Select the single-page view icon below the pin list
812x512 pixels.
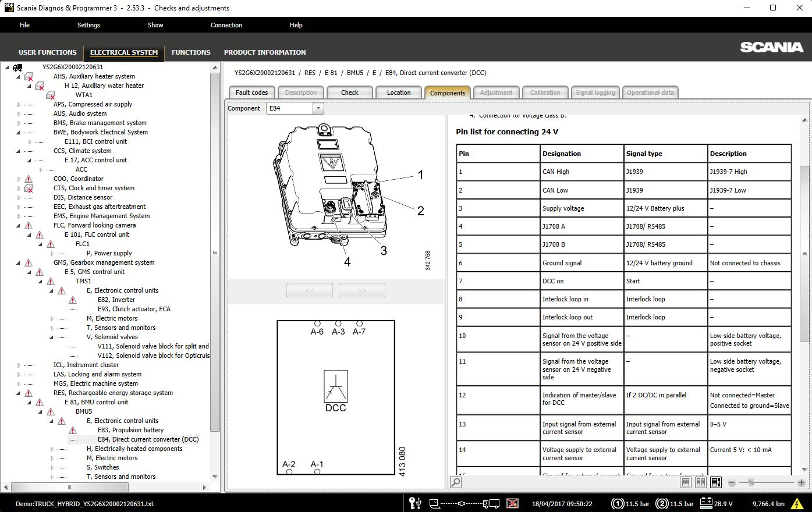point(686,482)
